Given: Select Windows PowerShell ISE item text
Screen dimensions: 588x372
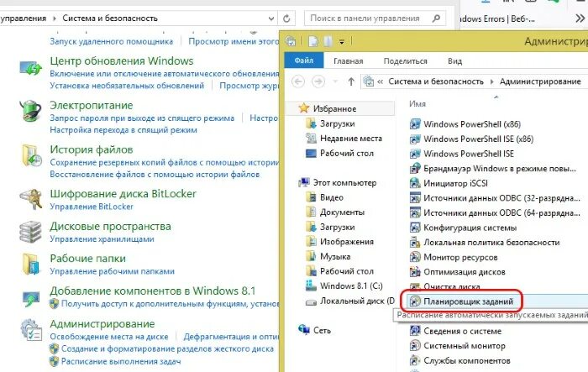Looking at the screenshot, I should tap(469, 154).
